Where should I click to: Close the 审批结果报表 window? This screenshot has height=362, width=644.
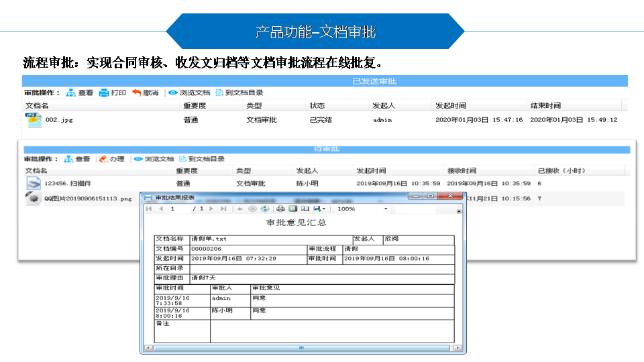pyautogui.click(x=450, y=196)
